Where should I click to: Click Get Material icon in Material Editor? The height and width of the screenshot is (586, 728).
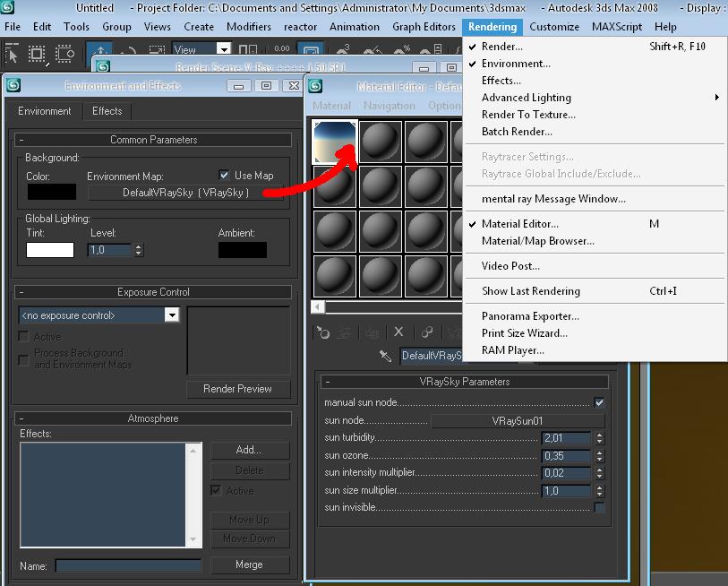click(x=323, y=332)
